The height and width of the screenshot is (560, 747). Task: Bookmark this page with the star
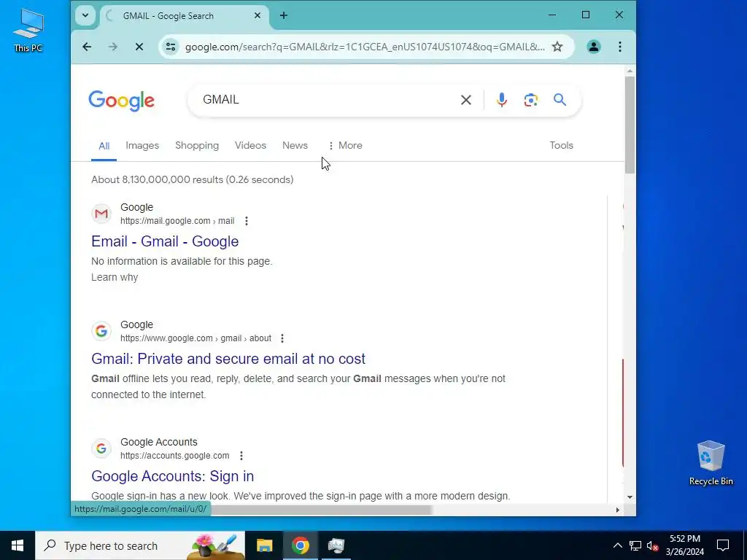click(x=557, y=47)
